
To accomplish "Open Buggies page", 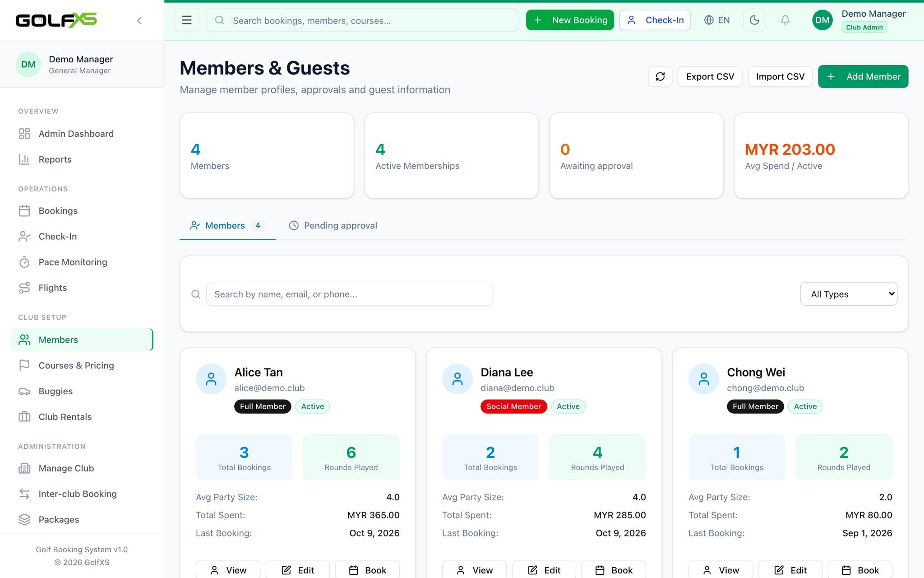I will [82, 391].
